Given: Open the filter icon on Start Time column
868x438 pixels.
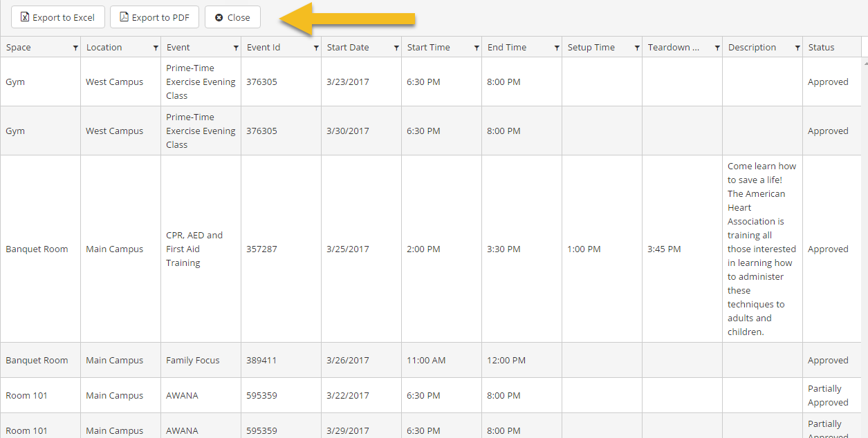Looking at the screenshot, I should pos(477,48).
